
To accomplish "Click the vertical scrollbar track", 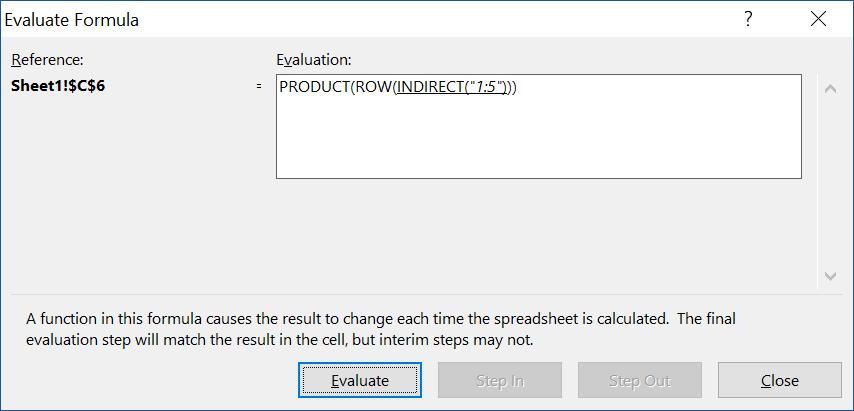I will point(830,182).
